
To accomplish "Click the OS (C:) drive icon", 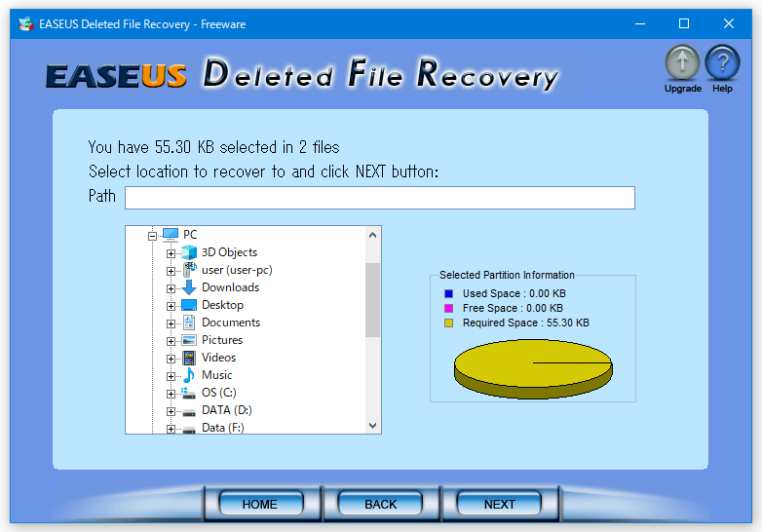I will pyautogui.click(x=189, y=393).
